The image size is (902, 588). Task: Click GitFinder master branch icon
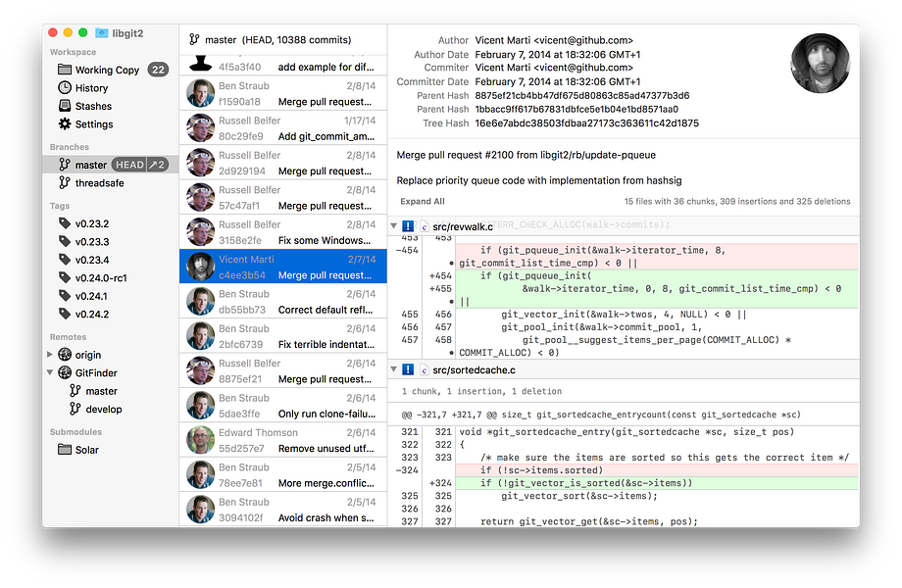tap(75, 391)
